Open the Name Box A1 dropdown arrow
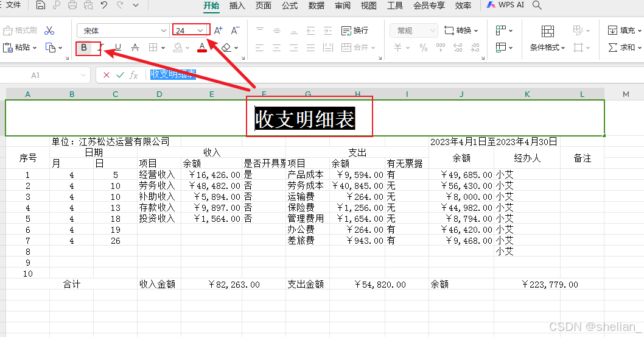This screenshot has height=337, width=644. pos(83,75)
